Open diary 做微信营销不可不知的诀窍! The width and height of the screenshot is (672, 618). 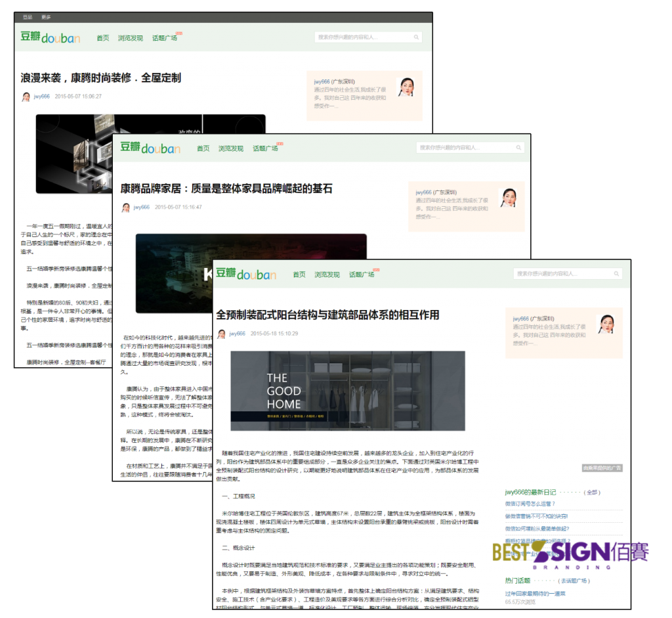click(536, 516)
